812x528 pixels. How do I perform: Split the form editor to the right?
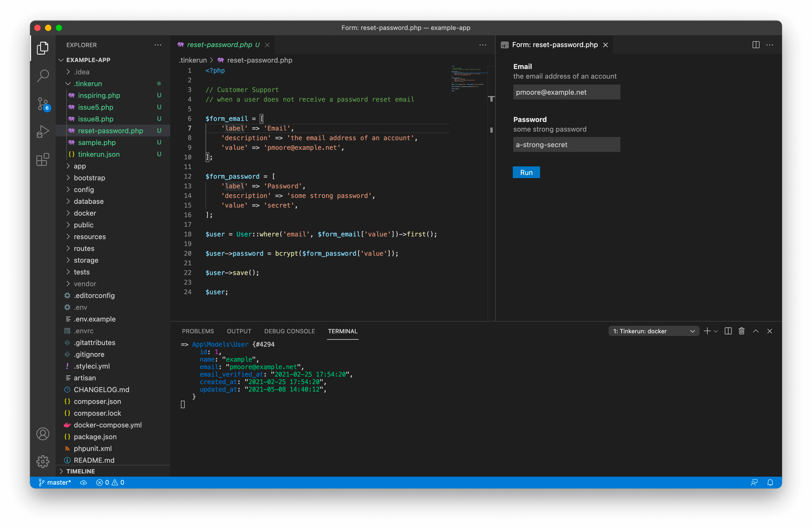click(756, 45)
